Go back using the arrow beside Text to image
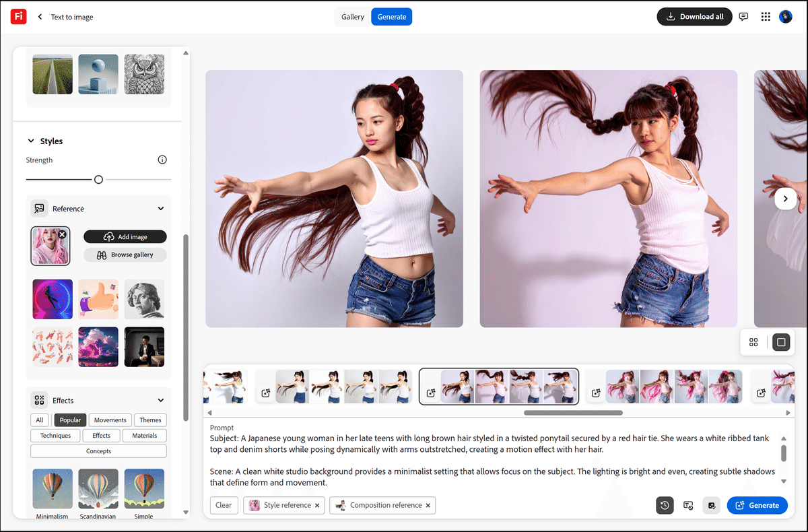 [40, 17]
